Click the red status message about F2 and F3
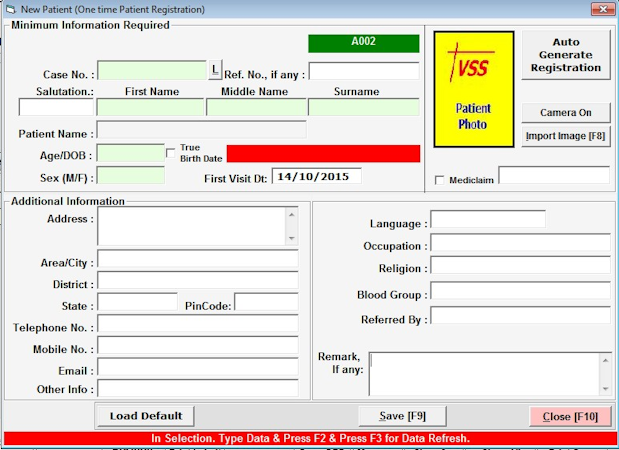 (x=310, y=438)
